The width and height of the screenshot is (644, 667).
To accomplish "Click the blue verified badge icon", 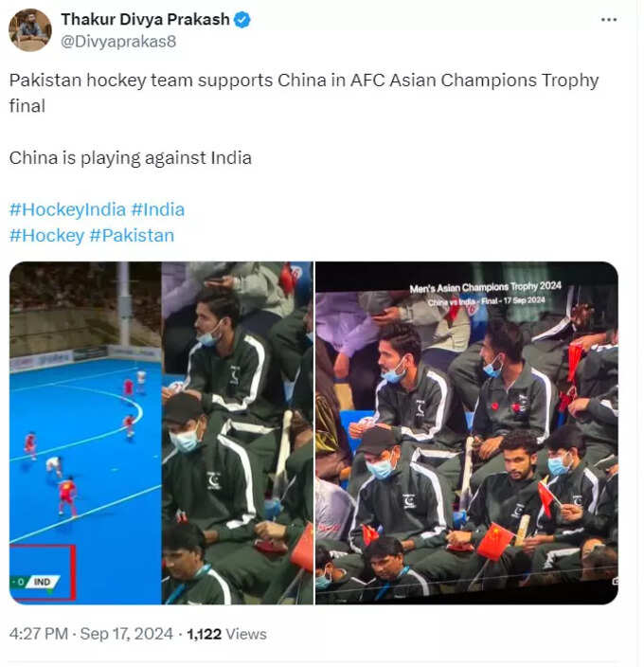I will point(242,20).
